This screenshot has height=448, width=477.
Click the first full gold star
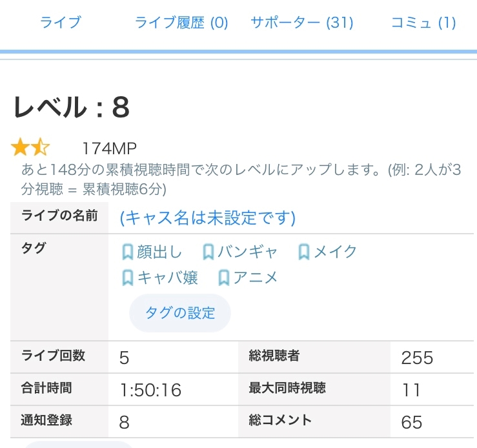click(20, 147)
